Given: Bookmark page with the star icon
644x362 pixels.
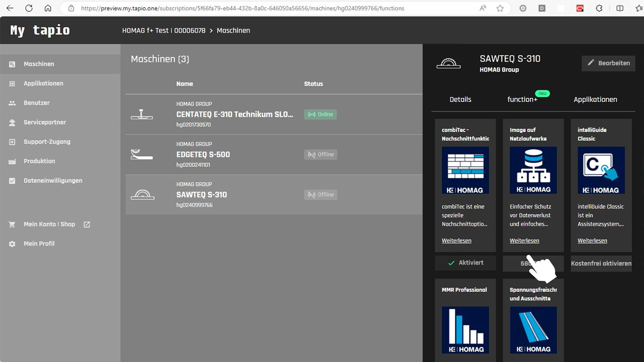Looking at the screenshot, I should 500,8.
